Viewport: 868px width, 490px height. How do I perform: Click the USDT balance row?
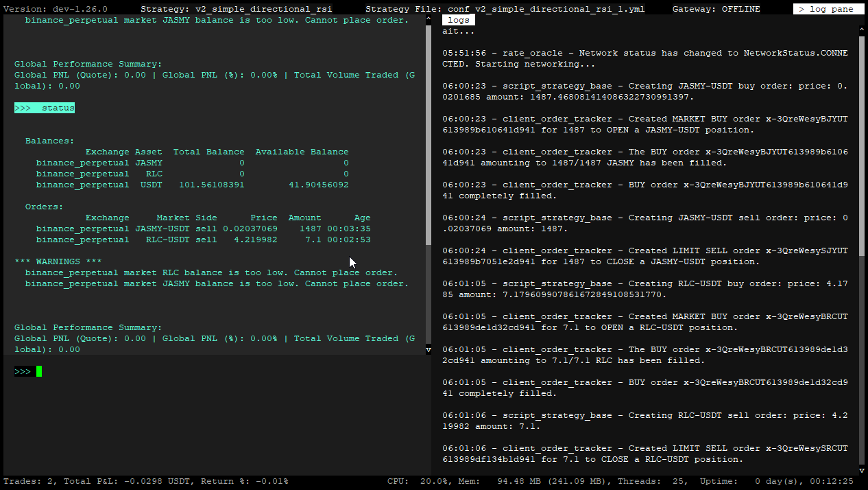[192, 185]
